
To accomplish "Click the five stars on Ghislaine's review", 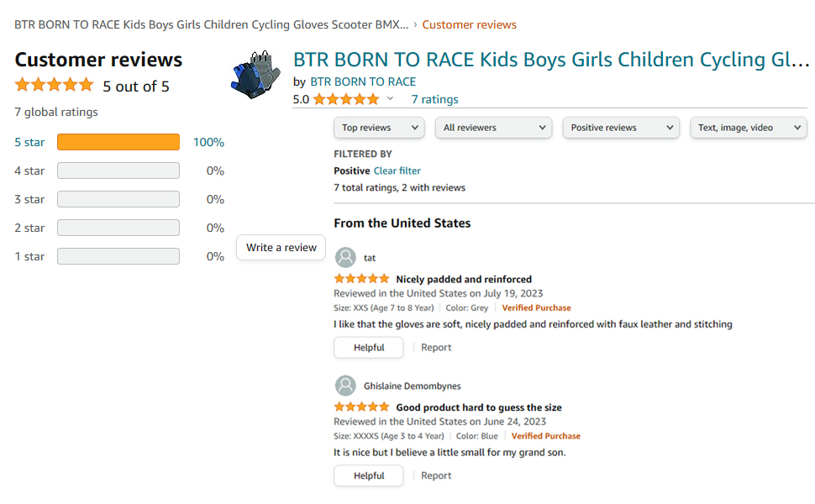I will (x=361, y=407).
